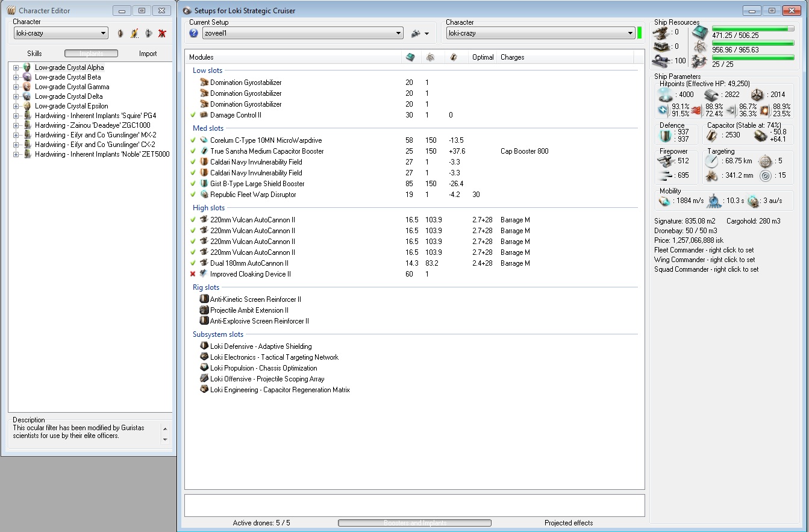Click the copy character icon
809x532 pixels.
pos(148,34)
